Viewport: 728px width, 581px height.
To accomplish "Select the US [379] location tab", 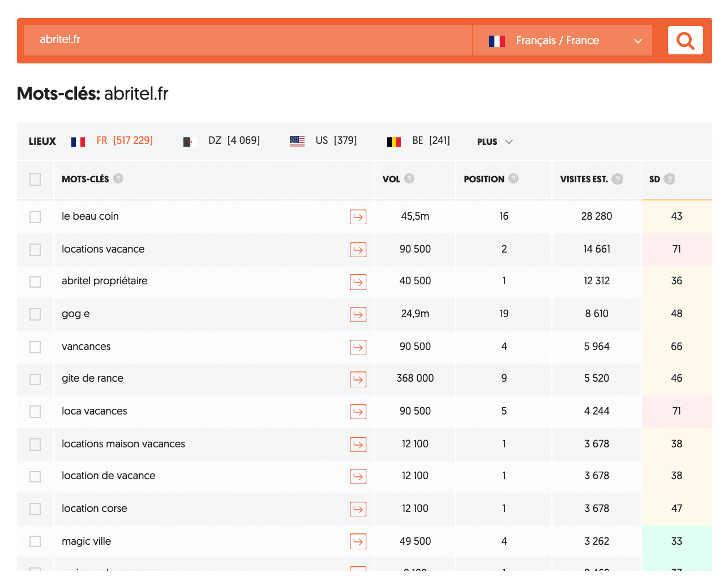I will click(323, 140).
